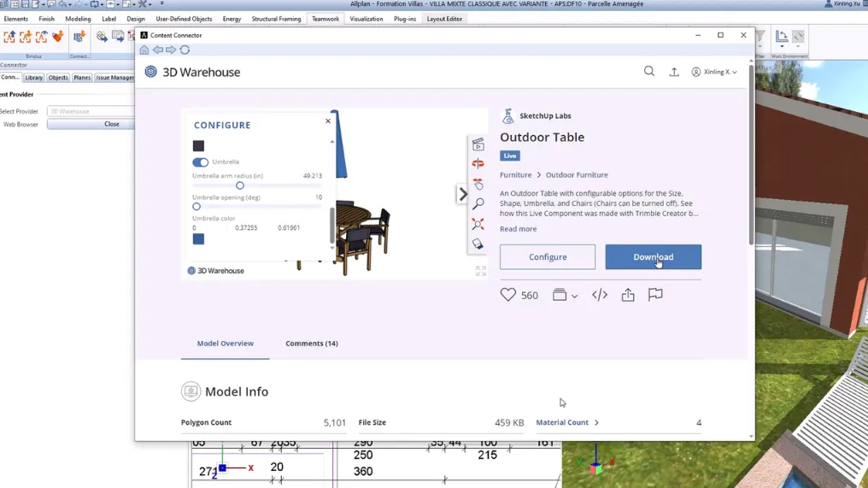Switch to the Comments (14) tab
The image size is (868, 488).
311,344
